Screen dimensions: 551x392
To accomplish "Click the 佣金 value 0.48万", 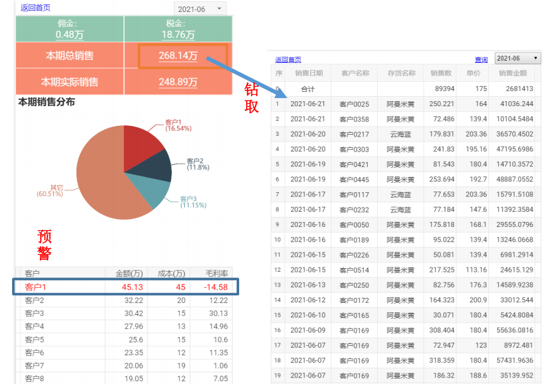I will (70, 34).
